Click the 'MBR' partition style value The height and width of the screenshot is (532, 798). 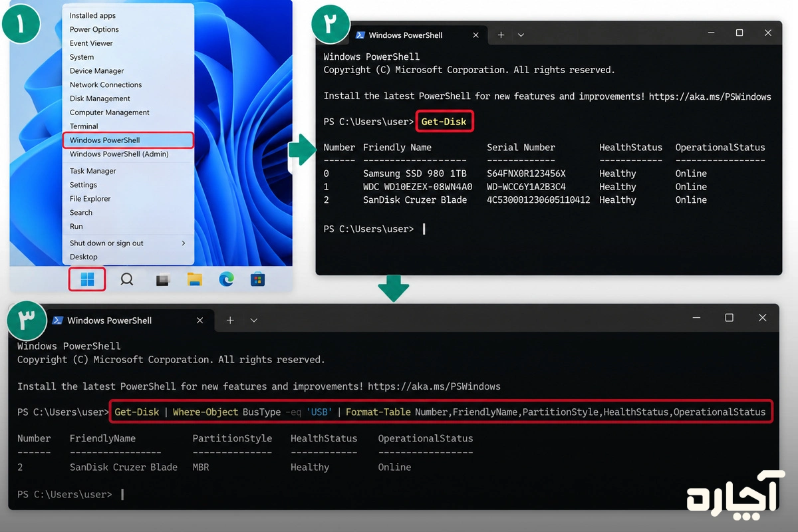[x=200, y=467]
